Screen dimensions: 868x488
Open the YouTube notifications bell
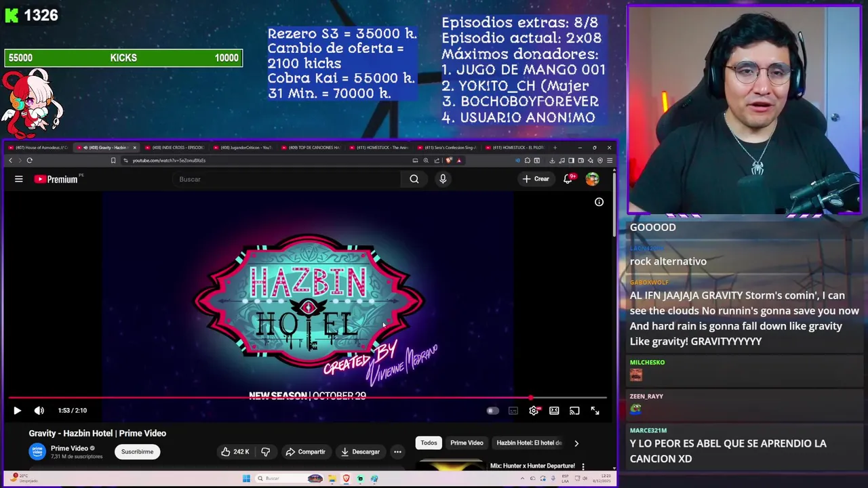pyautogui.click(x=568, y=179)
